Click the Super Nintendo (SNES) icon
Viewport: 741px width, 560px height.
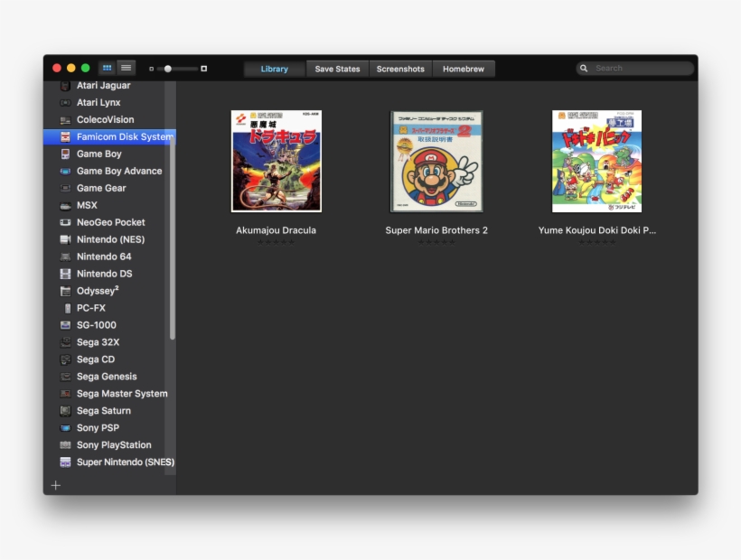coord(65,462)
